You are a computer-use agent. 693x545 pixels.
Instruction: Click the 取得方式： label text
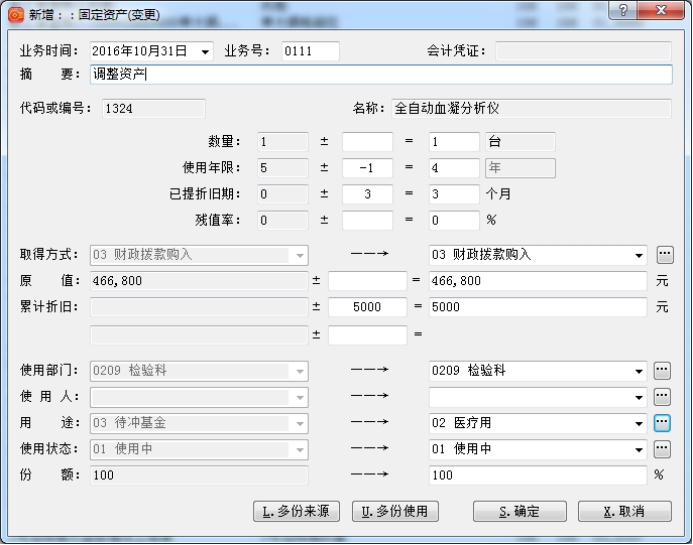(49, 255)
